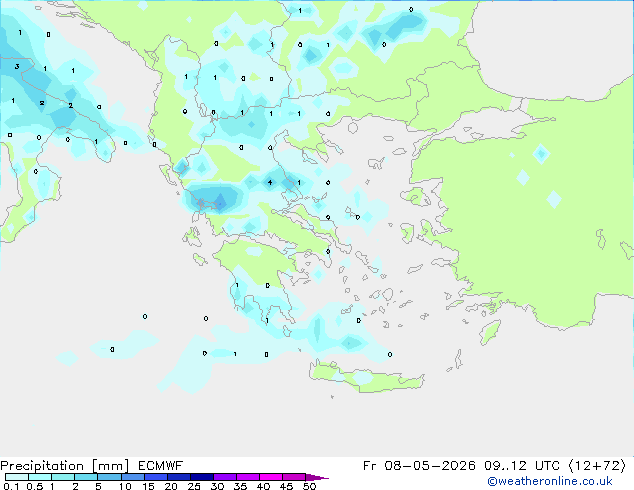Screen dimensions: 634x490
Task: Click the '4' precipitation value over Greece
Action: [270, 182]
